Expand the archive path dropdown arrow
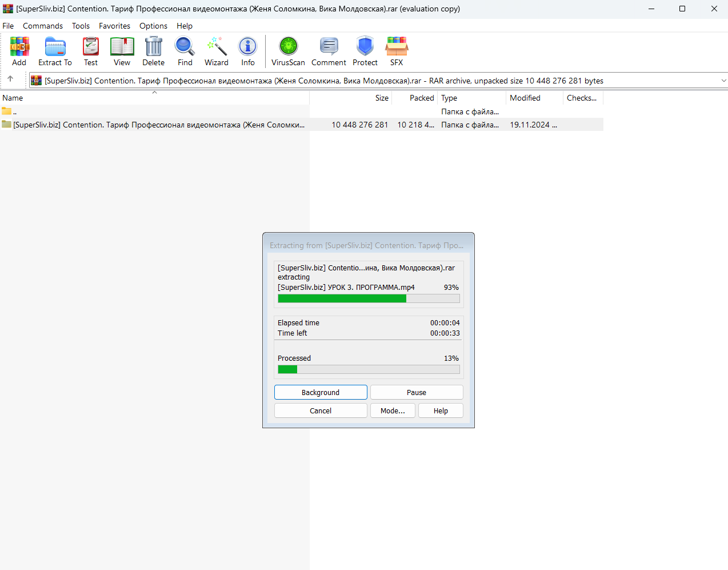The width and height of the screenshot is (728, 570). tap(723, 81)
